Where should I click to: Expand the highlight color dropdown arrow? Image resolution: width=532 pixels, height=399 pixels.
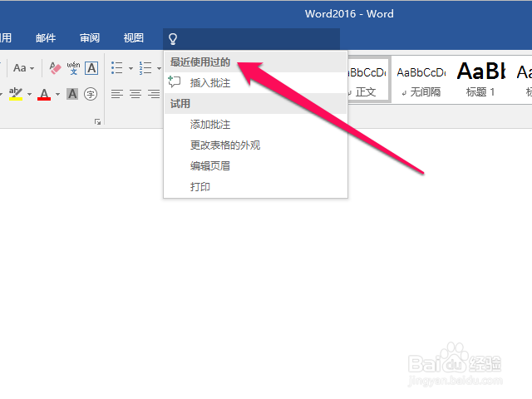click(x=29, y=94)
